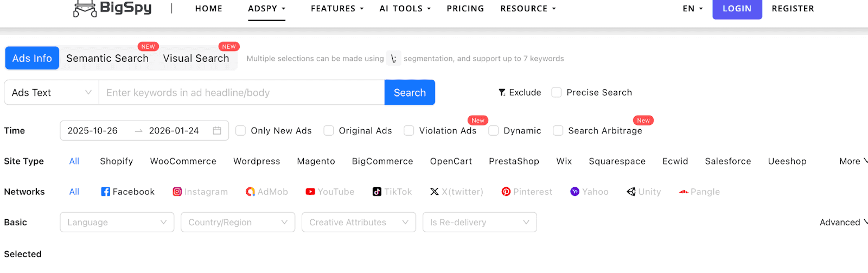Switch to the Ads Info tab
The height and width of the screenshot is (273, 868).
pyautogui.click(x=32, y=58)
